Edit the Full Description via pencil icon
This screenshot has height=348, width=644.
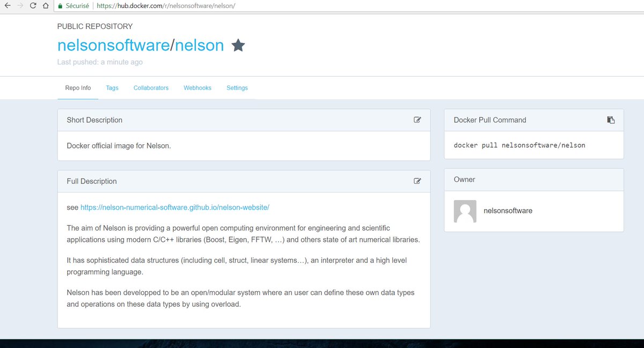tap(418, 181)
